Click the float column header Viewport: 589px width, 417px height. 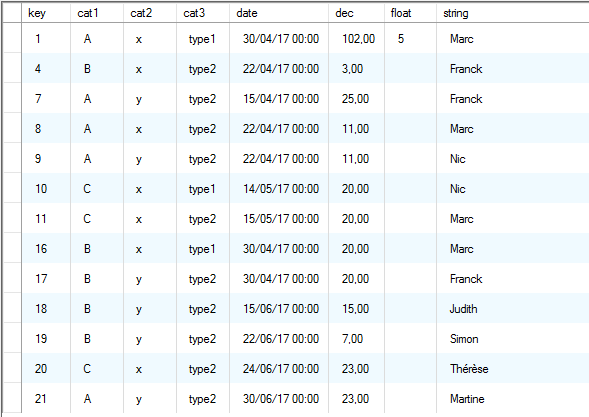pyautogui.click(x=411, y=13)
